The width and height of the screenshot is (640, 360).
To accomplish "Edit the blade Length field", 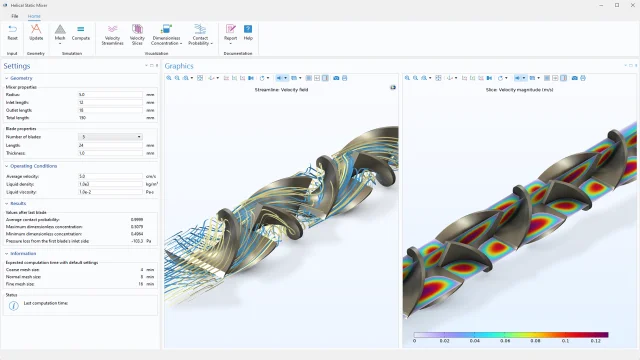I will tap(110, 145).
